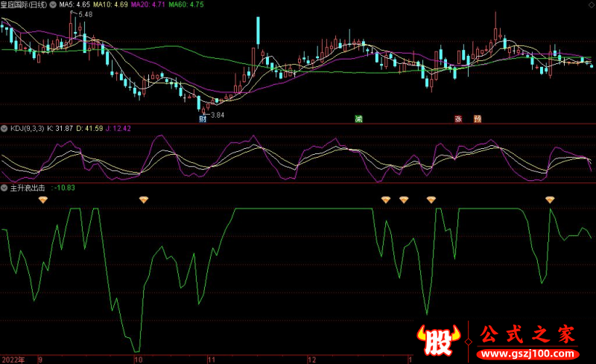Click the diamond signal icon above October

(144, 199)
